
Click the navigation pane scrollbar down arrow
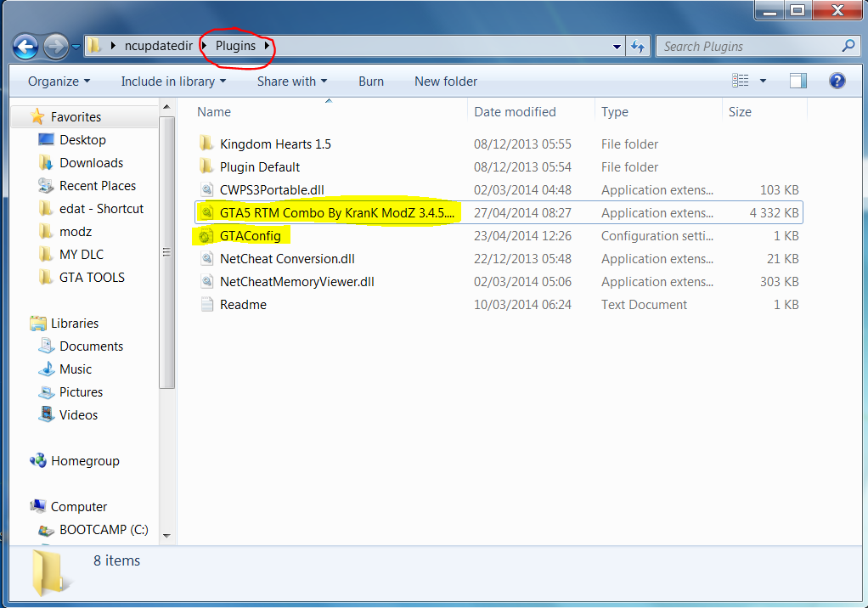pyautogui.click(x=166, y=536)
